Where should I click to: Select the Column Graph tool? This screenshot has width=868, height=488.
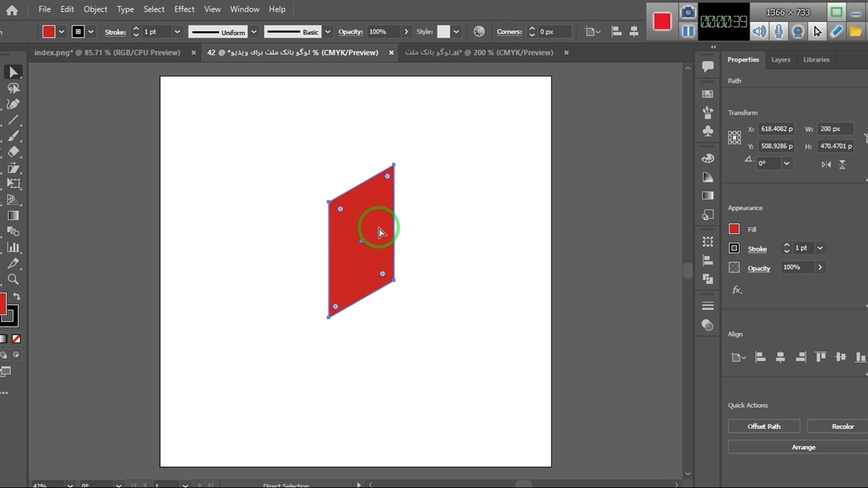coord(13,247)
